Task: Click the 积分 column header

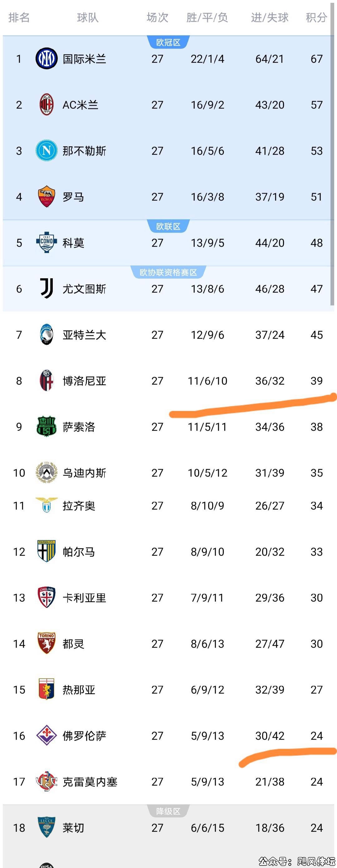Action: pos(316,17)
